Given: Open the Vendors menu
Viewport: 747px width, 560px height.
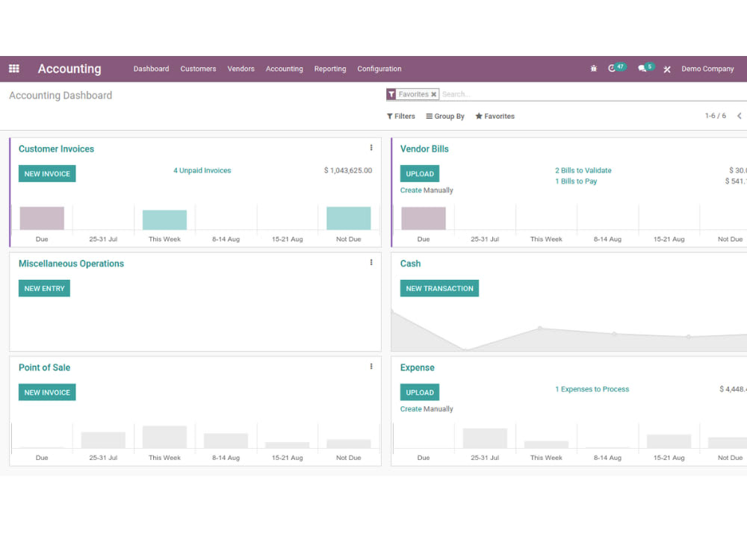Looking at the screenshot, I should click(241, 69).
